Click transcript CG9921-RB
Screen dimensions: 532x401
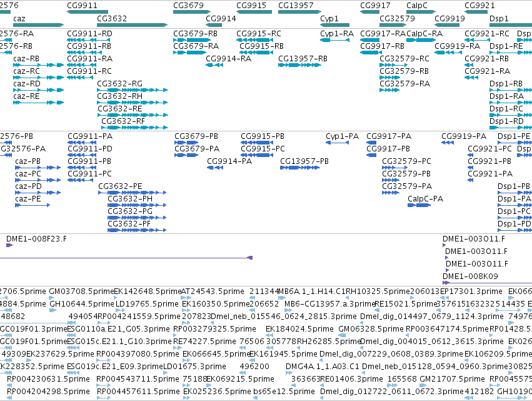(487, 59)
